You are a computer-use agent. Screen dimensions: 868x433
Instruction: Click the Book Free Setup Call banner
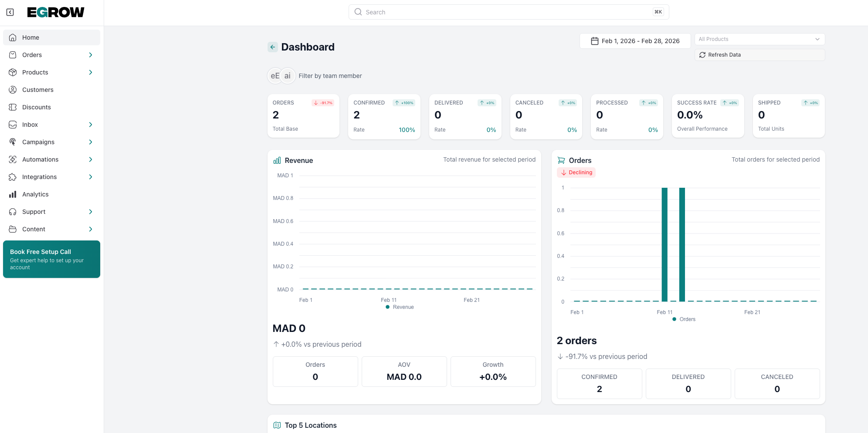51,259
